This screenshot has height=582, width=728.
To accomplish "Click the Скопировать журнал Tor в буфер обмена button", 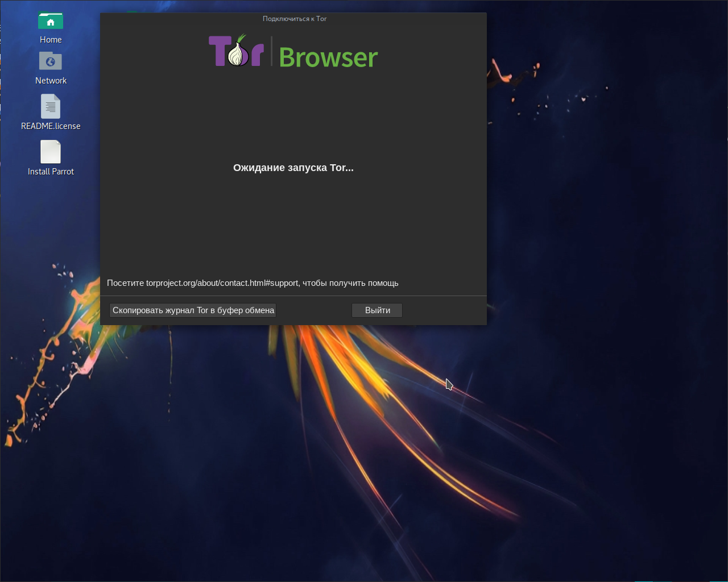I will click(193, 310).
